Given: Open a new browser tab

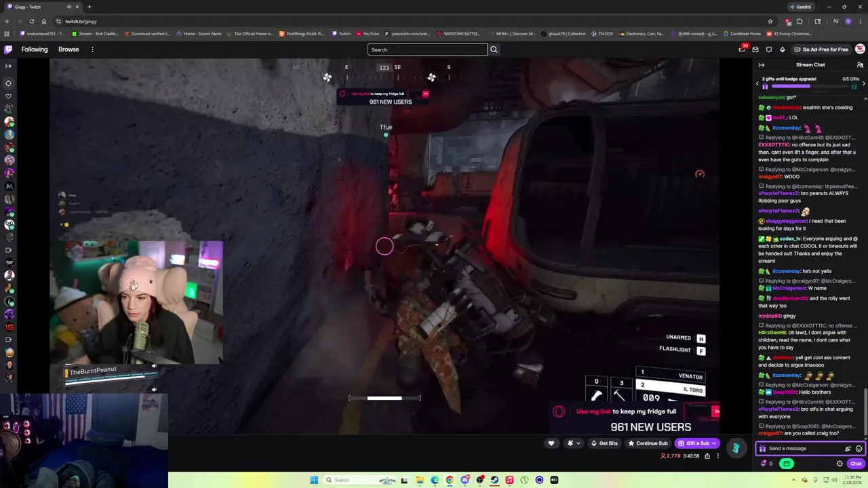Looking at the screenshot, I should 89,7.
